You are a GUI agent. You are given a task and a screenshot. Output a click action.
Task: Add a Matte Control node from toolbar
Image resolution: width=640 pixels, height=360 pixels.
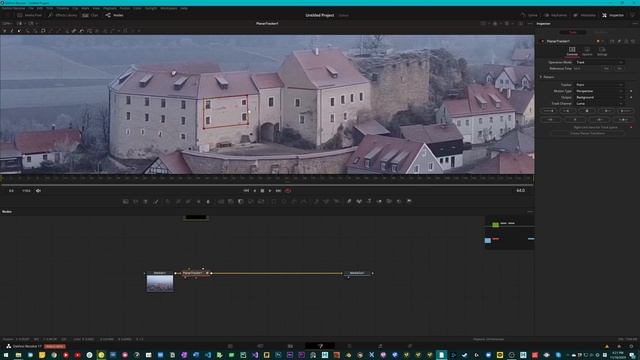click(x=241, y=201)
